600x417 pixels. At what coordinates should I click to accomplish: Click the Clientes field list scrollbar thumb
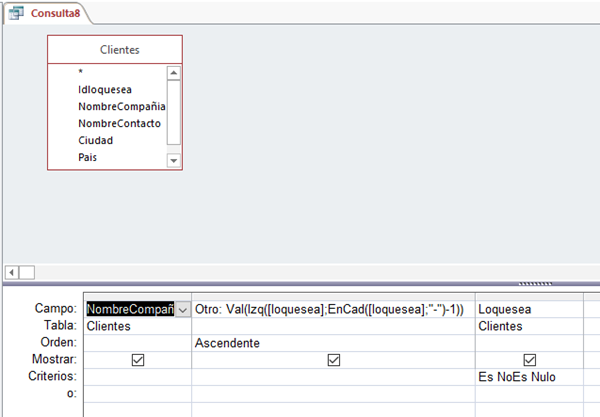[x=174, y=112]
